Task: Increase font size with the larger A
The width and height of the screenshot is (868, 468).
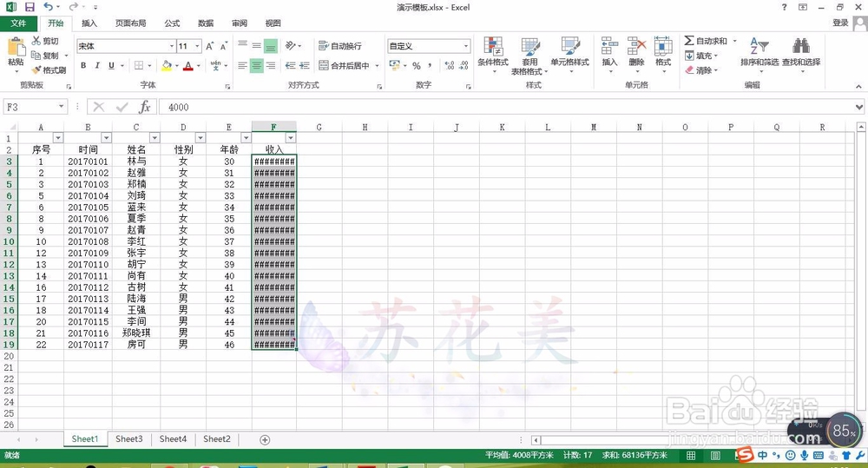Action: [210, 46]
